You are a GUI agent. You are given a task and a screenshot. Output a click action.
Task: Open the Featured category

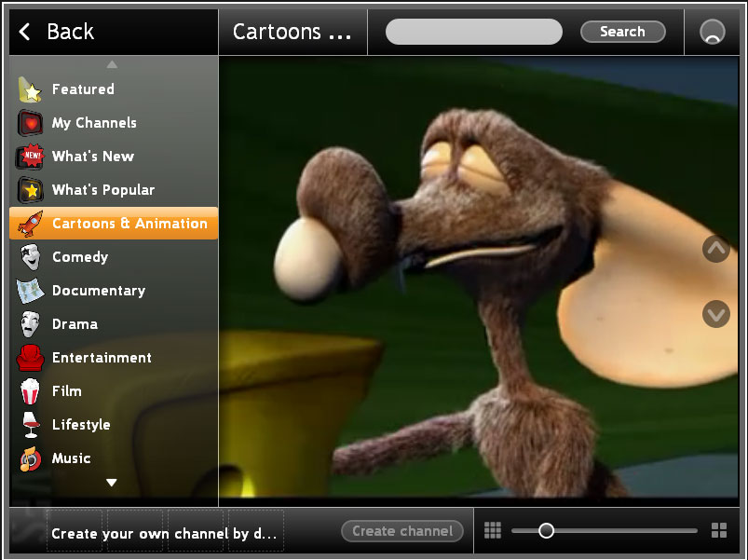114,89
